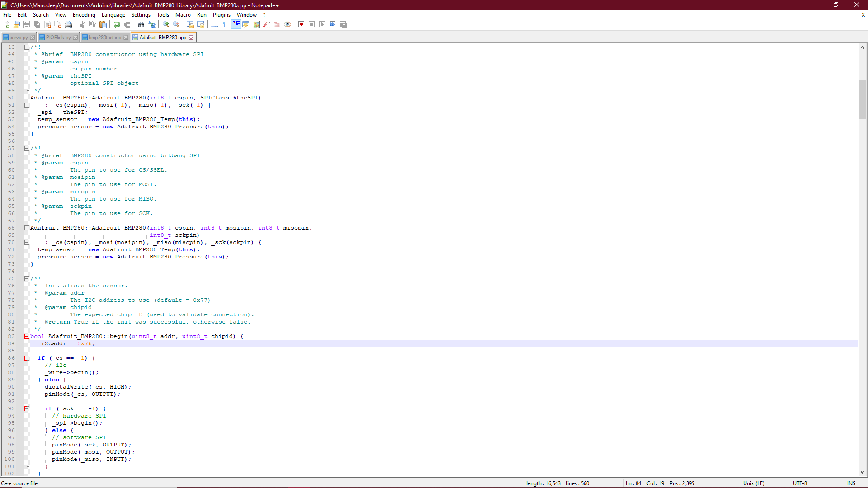Click on 0x76 value in line 84
Viewport: 868px width, 488px height.
coord(84,343)
